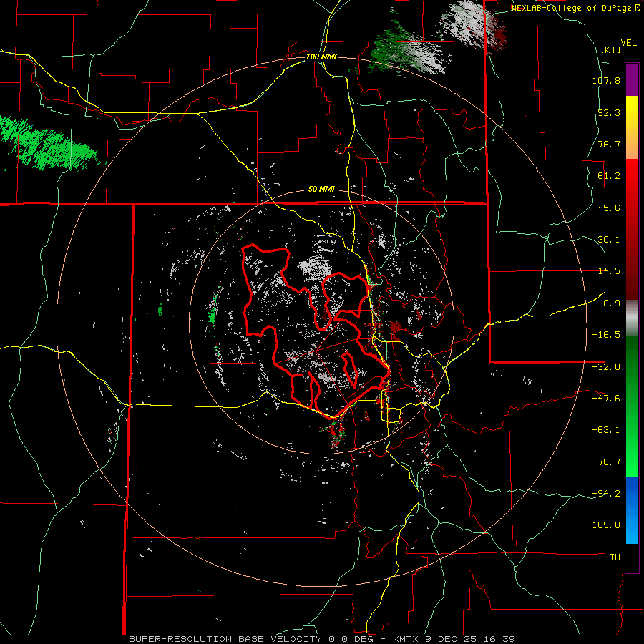
Task: Pick the red segment of the color bar
Action: (x=632, y=229)
